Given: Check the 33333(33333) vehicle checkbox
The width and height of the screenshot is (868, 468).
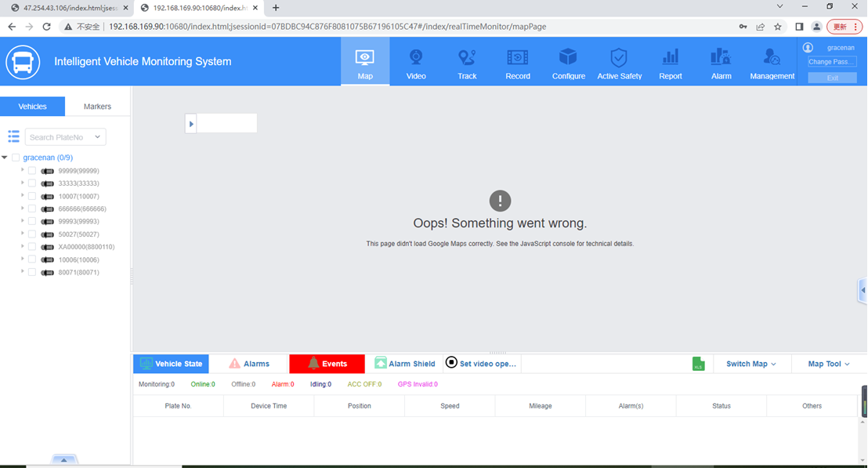Looking at the screenshot, I should tap(32, 183).
